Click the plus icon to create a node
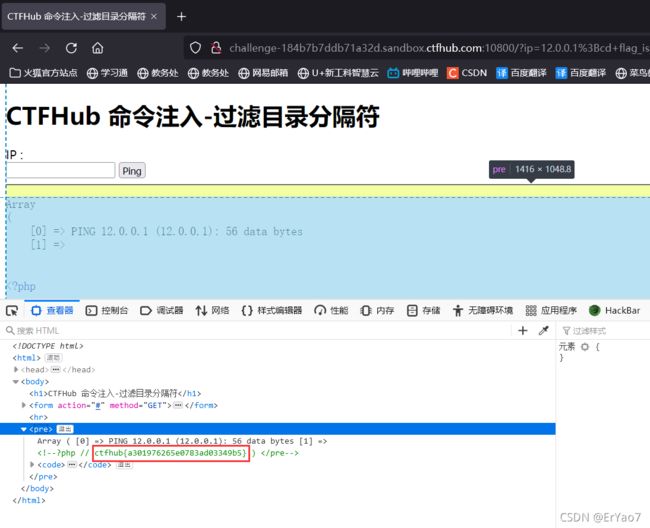Screen dimensions: 650x528 (523, 330)
